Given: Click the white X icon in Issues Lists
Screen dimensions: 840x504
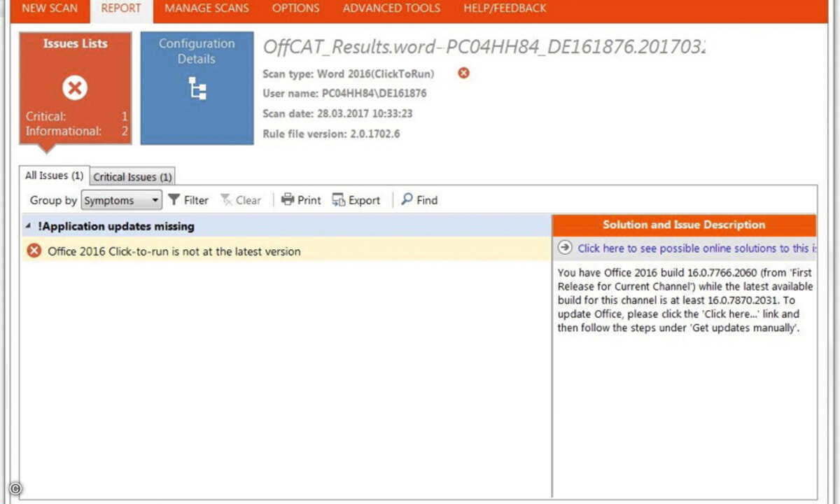Looking at the screenshot, I should pyautogui.click(x=74, y=88).
